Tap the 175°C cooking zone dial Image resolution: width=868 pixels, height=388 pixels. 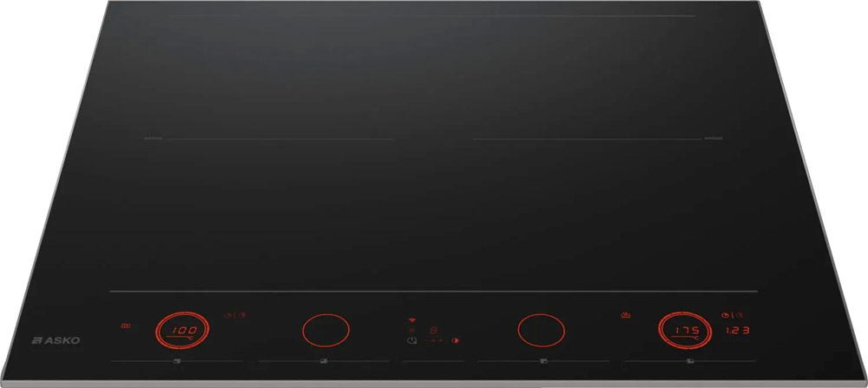click(x=685, y=331)
